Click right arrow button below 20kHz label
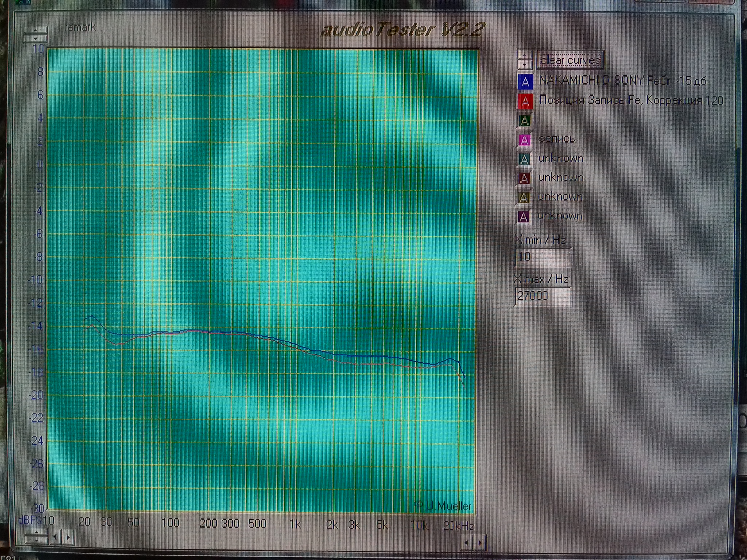Viewport: 747px width, 560px height. [480, 543]
